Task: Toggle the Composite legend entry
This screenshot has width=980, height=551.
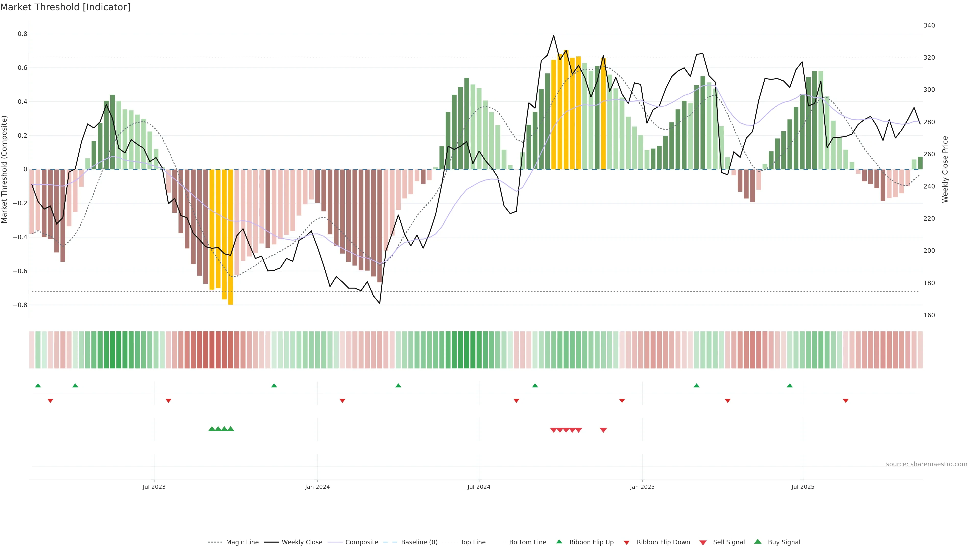Action: click(x=361, y=542)
